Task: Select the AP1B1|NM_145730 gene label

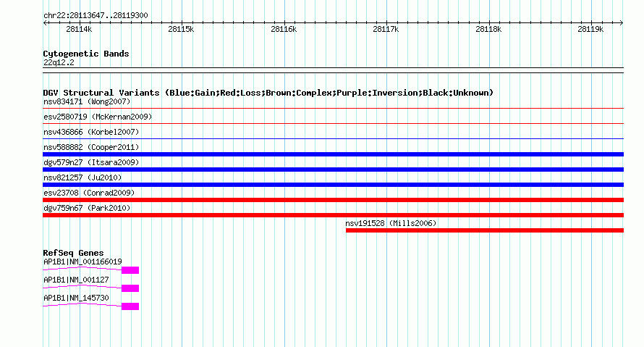Action: (76, 298)
